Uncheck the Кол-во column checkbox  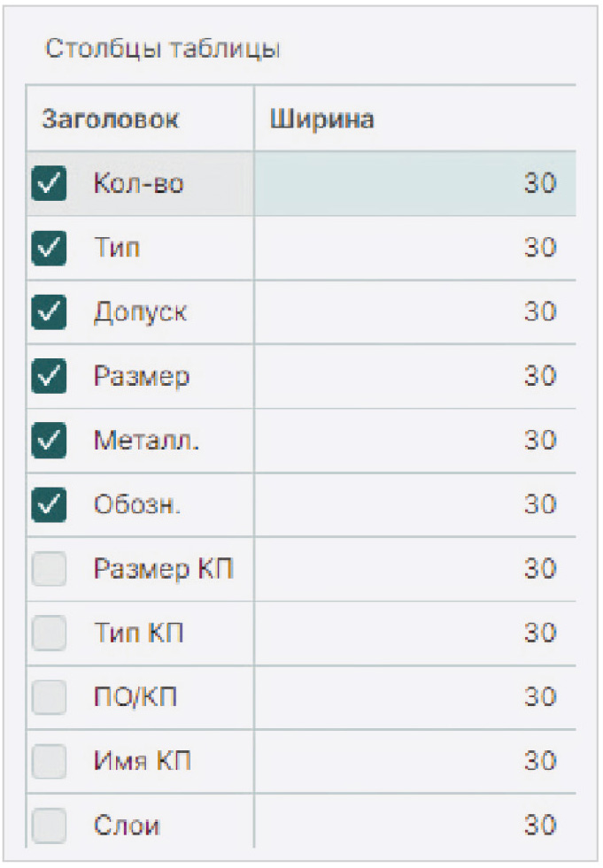point(49,184)
